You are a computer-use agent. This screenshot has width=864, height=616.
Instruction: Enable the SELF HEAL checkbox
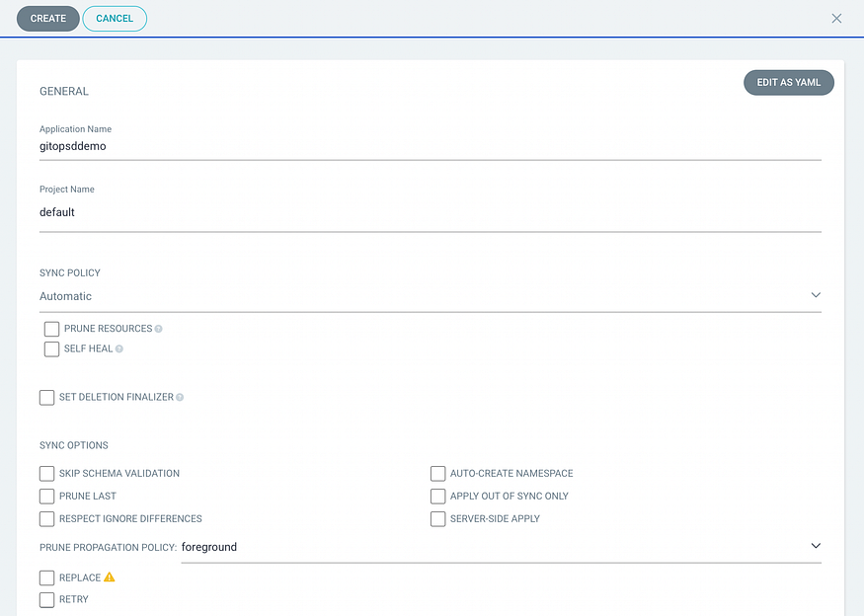point(51,348)
